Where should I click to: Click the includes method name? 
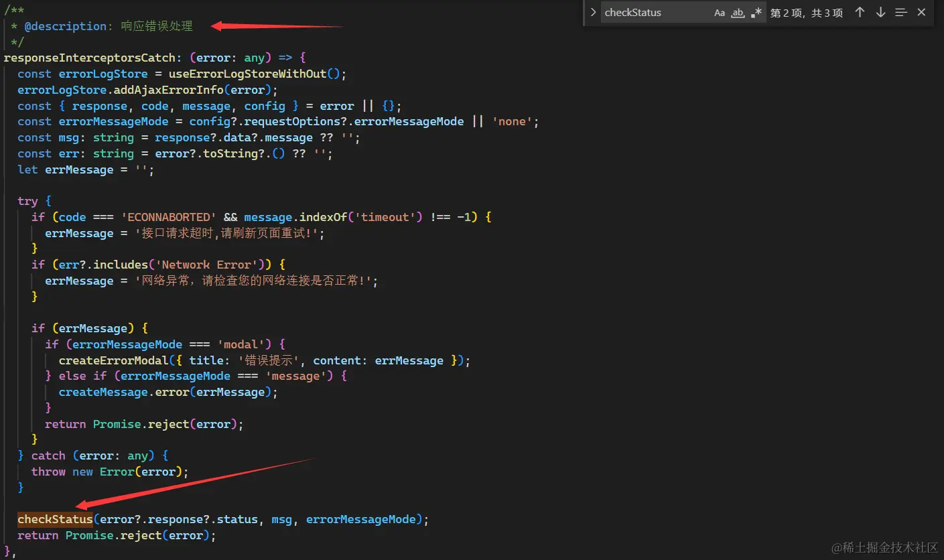(x=121, y=265)
